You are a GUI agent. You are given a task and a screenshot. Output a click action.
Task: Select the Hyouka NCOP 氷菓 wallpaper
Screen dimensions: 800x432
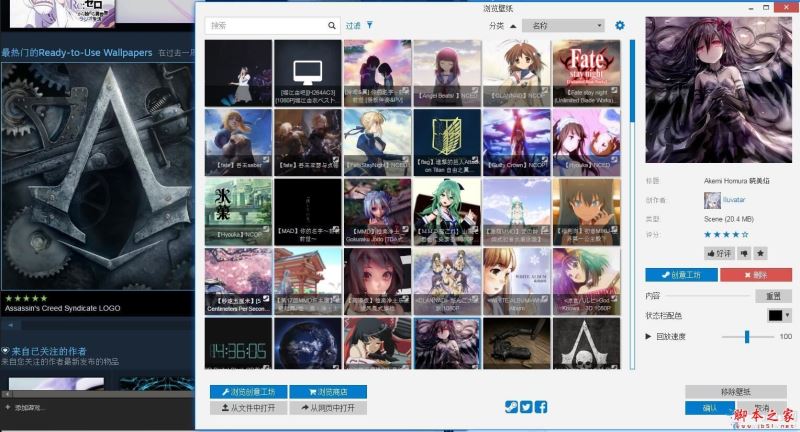[x=238, y=212]
